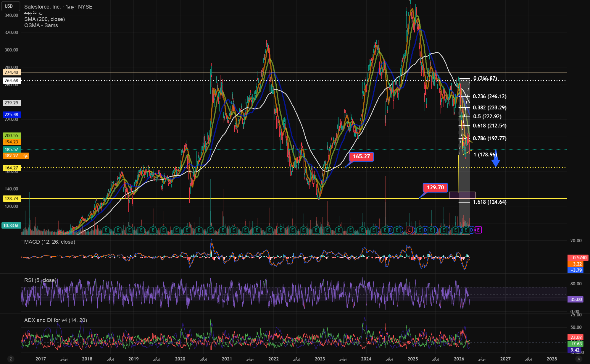The width and height of the screenshot is (590, 364).
Task: Click the magenta upcoming earnings E marker
Action: tap(478, 230)
